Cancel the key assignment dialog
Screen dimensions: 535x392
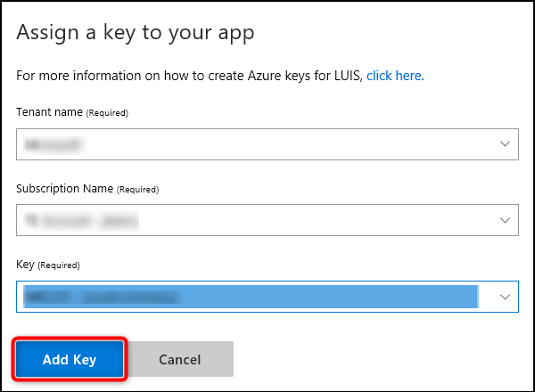click(180, 359)
